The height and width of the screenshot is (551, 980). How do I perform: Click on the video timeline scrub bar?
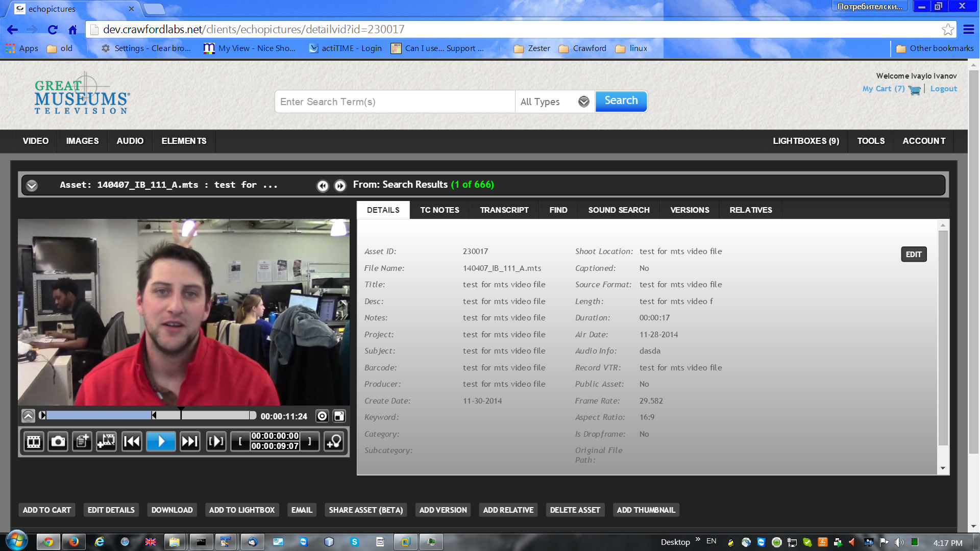point(148,415)
